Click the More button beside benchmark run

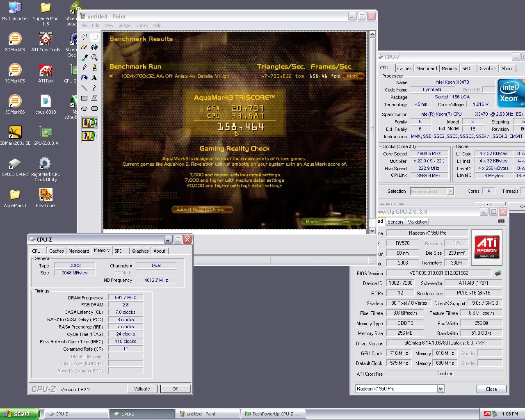(353, 76)
